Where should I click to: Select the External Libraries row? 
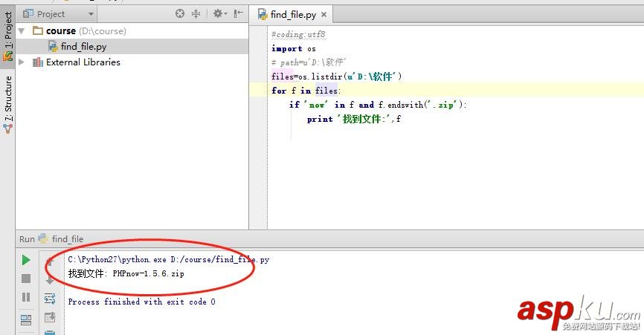132,62
